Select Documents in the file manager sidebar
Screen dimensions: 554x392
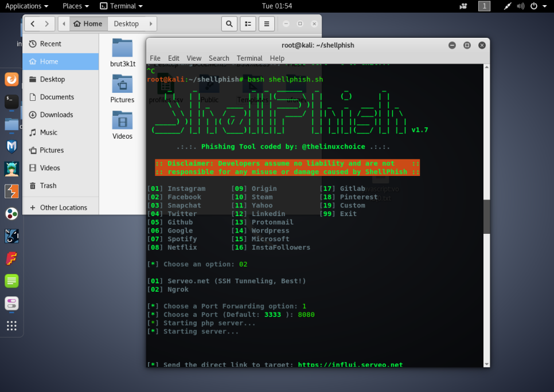click(61, 97)
